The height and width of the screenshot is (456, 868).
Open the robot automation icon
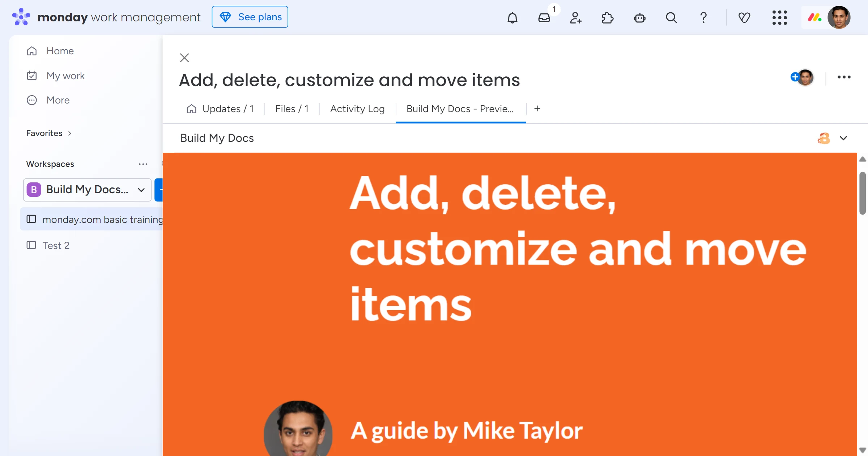pyautogui.click(x=639, y=17)
